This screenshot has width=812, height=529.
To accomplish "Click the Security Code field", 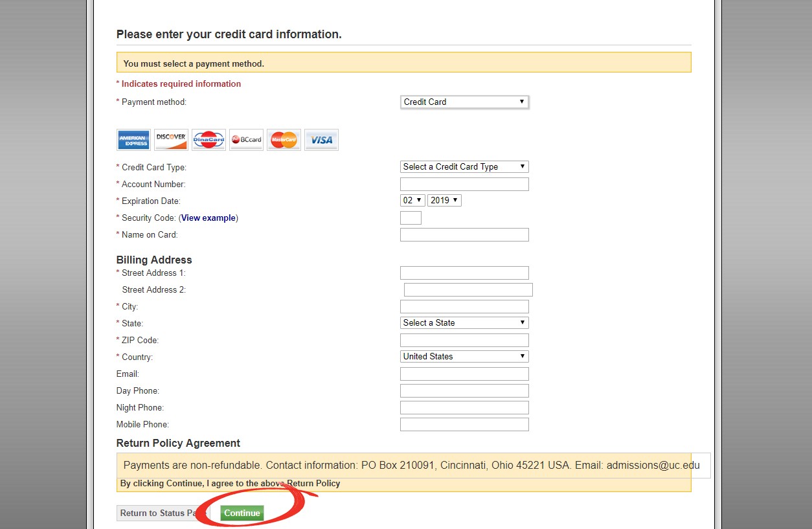I will tap(411, 218).
